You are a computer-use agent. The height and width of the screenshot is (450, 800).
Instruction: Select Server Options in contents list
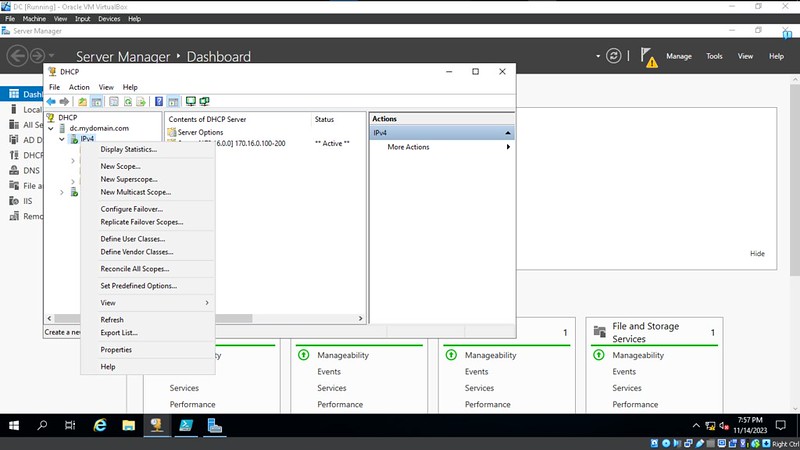(x=200, y=132)
